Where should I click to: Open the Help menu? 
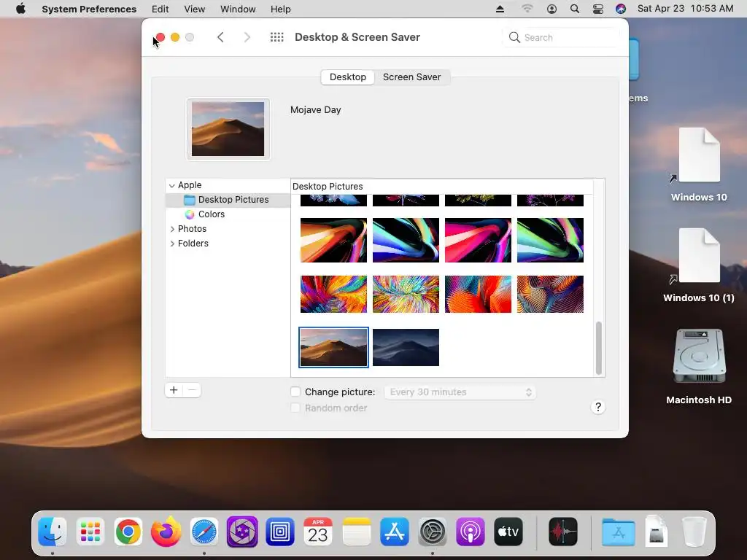(x=281, y=9)
